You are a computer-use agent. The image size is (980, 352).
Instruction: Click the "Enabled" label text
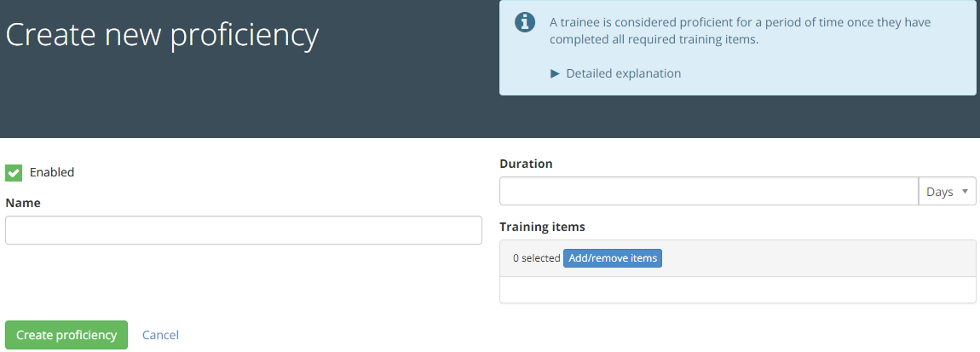tap(52, 172)
